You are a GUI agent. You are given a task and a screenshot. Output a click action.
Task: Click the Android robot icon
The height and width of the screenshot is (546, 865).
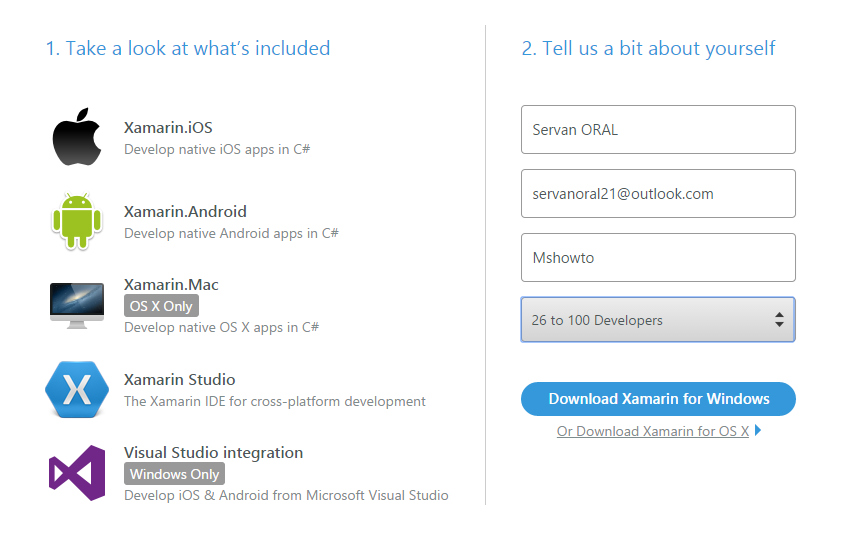tap(77, 221)
